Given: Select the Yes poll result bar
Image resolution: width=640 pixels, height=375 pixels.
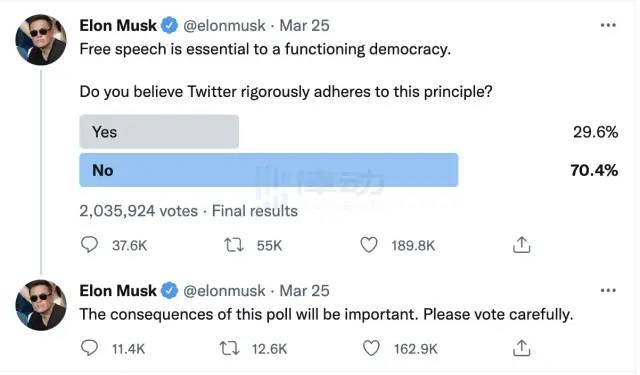Looking at the screenshot, I should [159, 131].
